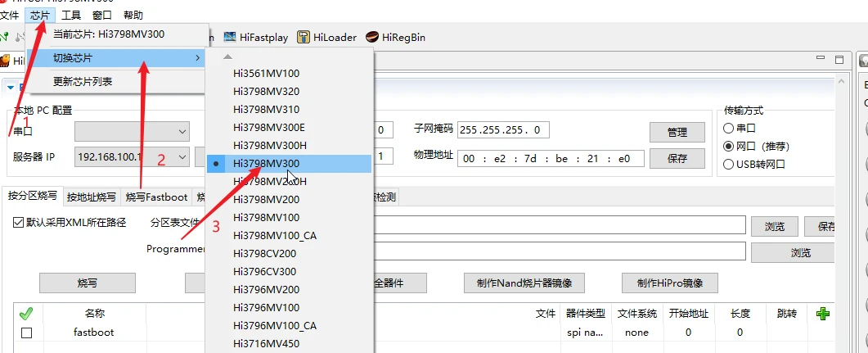The image size is (868, 353).
Task: Click the 开始地址 column header
Action: 688,314
